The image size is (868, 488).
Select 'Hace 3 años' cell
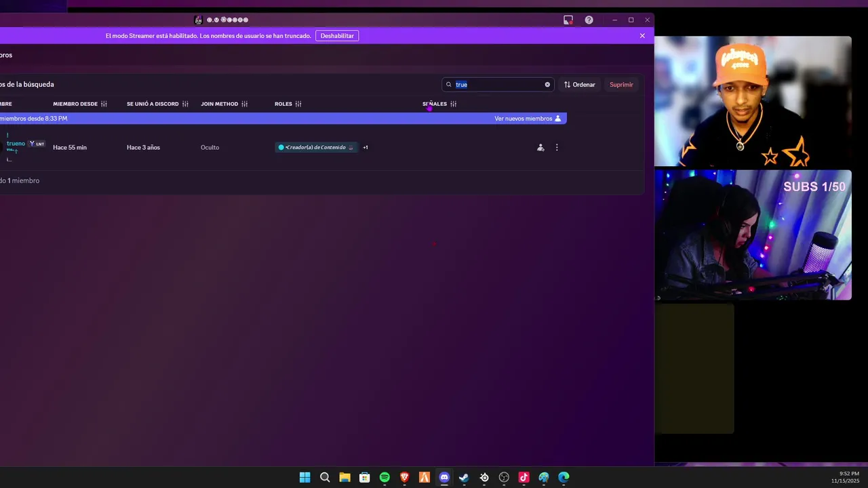[x=143, y=147]
